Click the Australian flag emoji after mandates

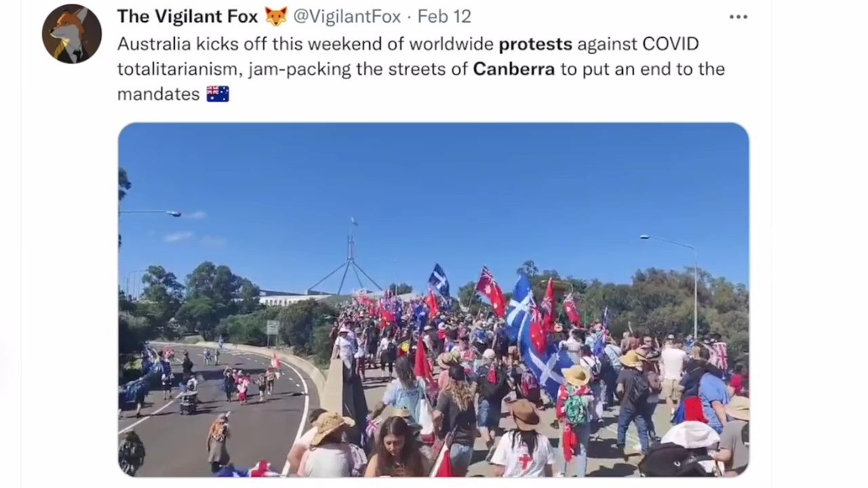pyautogui.click(x=218, y=94)
